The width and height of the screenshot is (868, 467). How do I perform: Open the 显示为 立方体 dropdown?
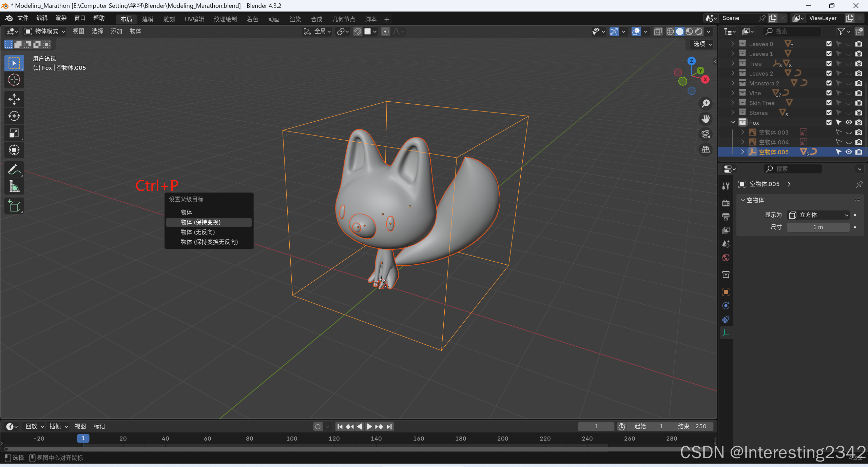[x=818, y=215]
